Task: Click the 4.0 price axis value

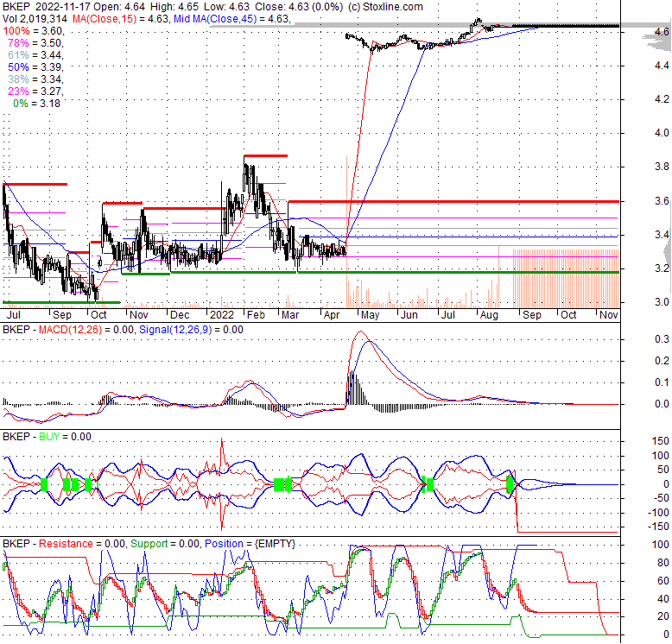Action: tap(662, 133)
